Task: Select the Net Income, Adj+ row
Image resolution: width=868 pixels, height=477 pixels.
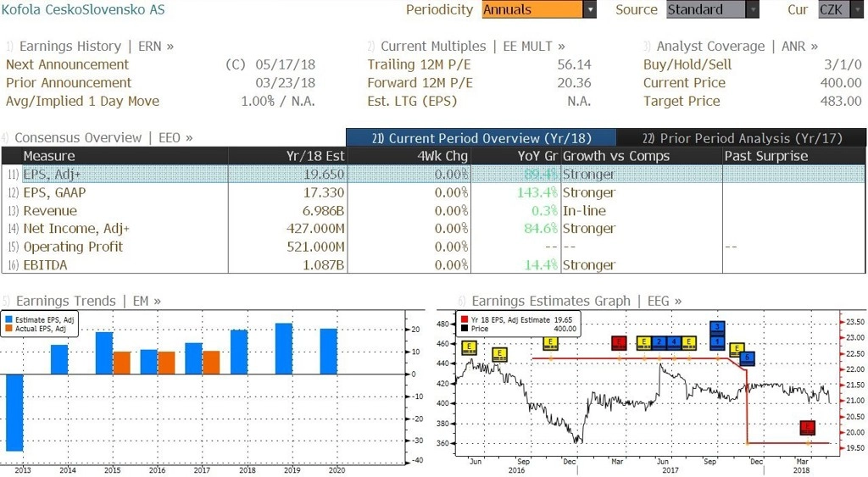Action: 433,229
